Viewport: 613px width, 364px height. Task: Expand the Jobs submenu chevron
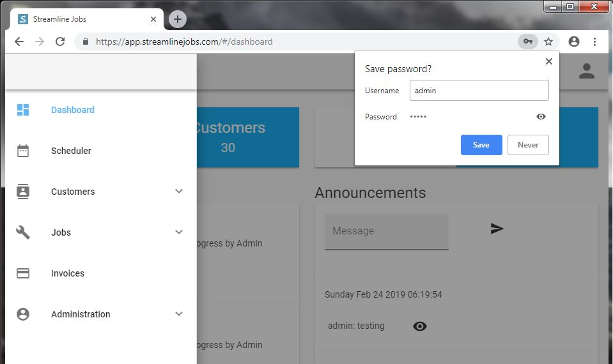179,232
